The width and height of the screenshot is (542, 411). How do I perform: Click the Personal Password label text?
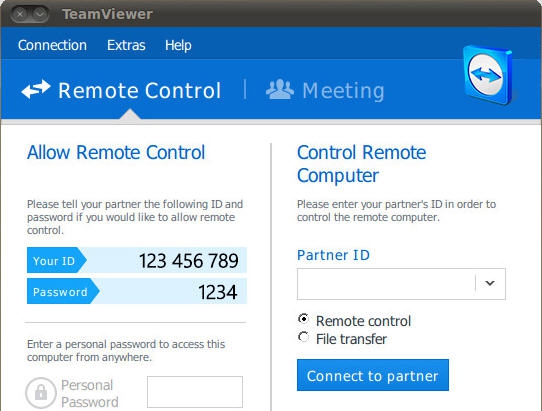tap(90, 393)
